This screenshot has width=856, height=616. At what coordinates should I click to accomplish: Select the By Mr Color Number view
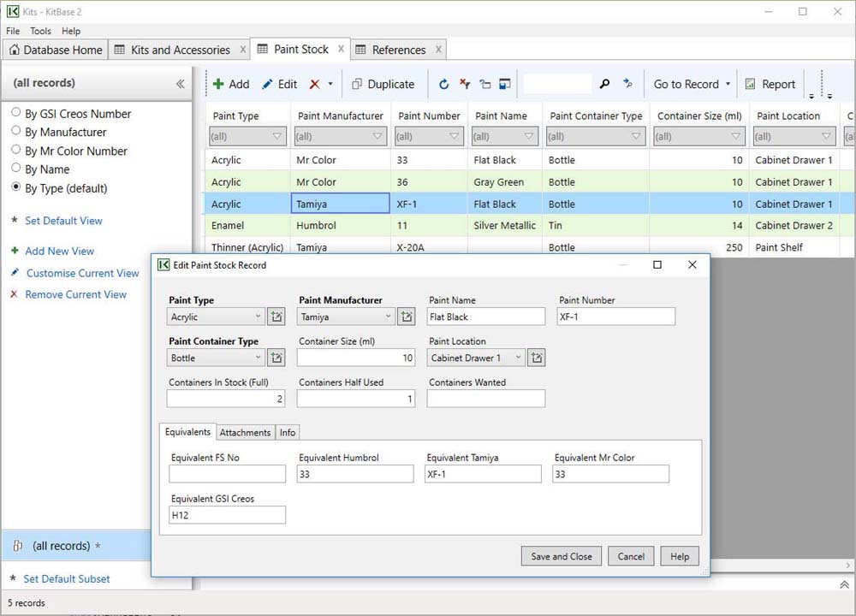69,151
